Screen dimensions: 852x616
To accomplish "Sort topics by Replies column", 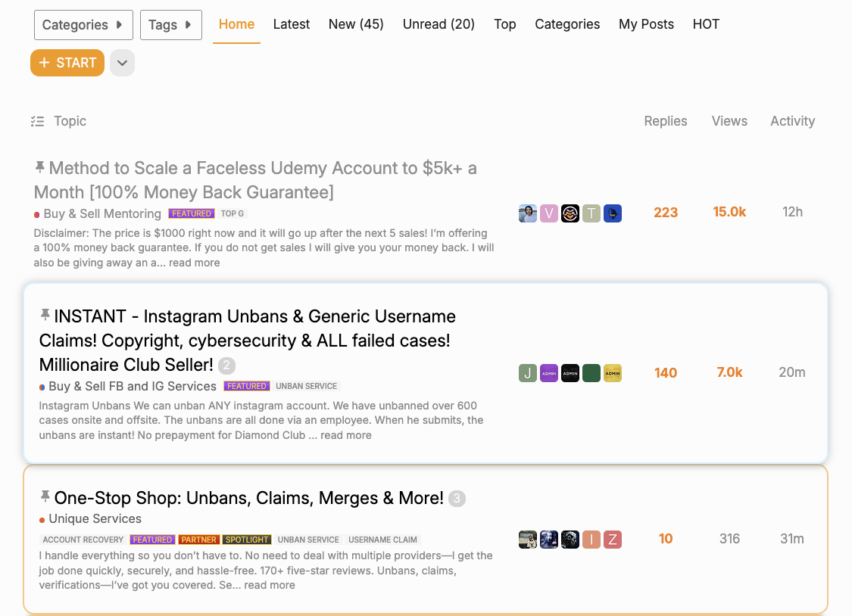I will [x=666, y=121].
